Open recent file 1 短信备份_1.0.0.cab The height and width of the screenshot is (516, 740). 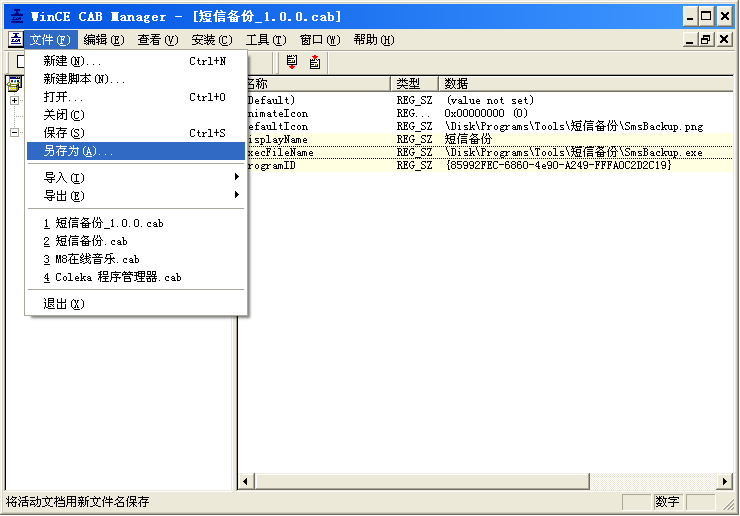point(136,223)
